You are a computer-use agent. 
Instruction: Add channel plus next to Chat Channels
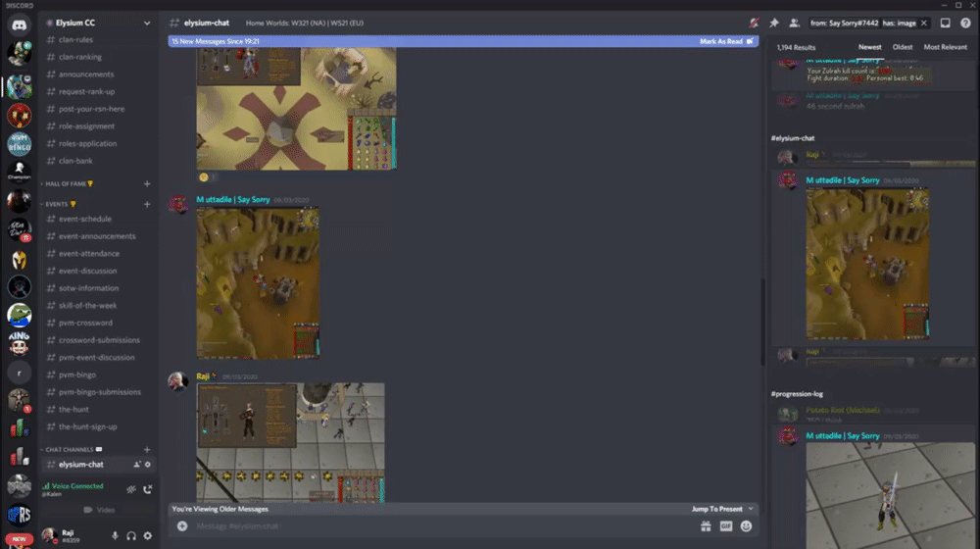pos(147,450)
